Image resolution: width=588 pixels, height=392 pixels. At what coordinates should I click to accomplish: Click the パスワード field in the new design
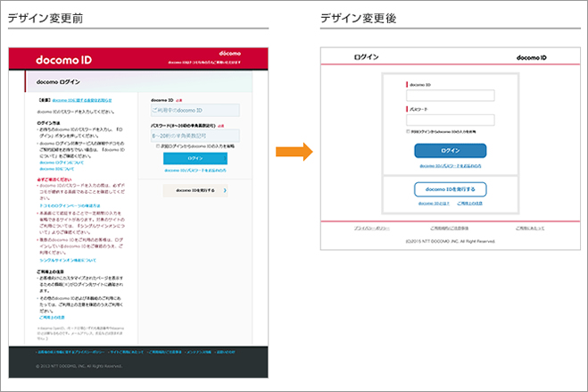pos(450,120)
